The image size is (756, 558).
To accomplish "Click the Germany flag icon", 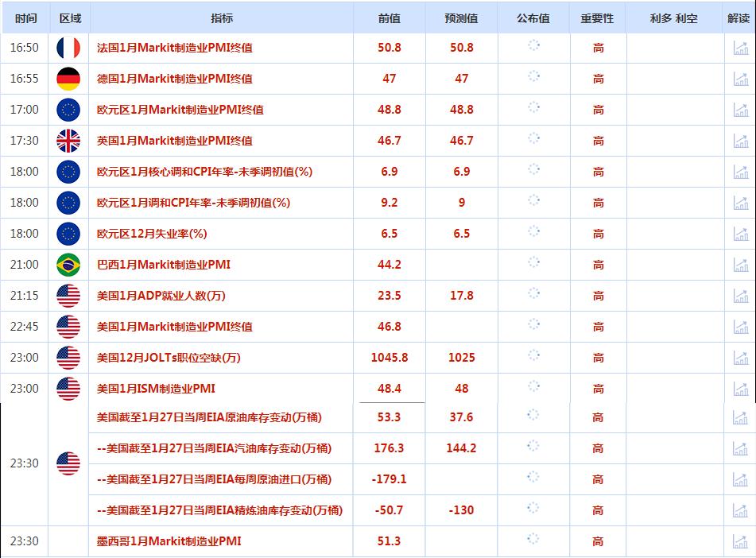I will (68, 79).
